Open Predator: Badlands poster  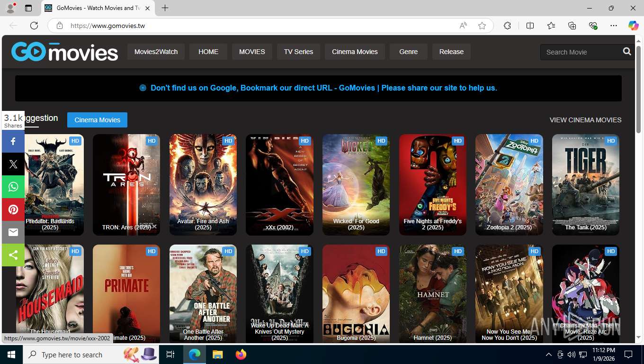pyautogui.click(x=50, y=185)
